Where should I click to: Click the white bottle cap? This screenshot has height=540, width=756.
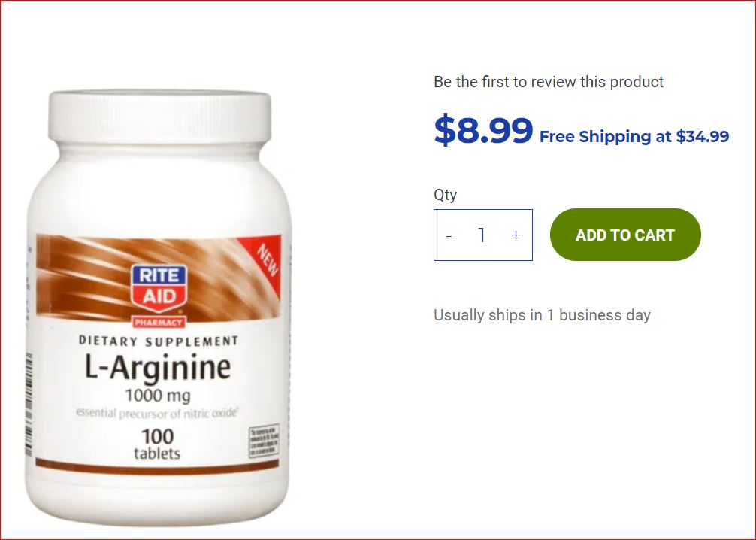click(x=159, y=117)
